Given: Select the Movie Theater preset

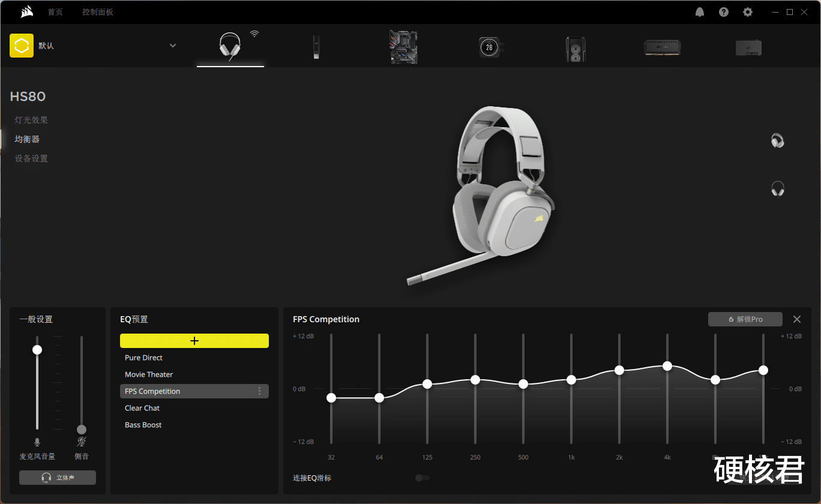Looking at the screenshot, I should click(194, 374).
